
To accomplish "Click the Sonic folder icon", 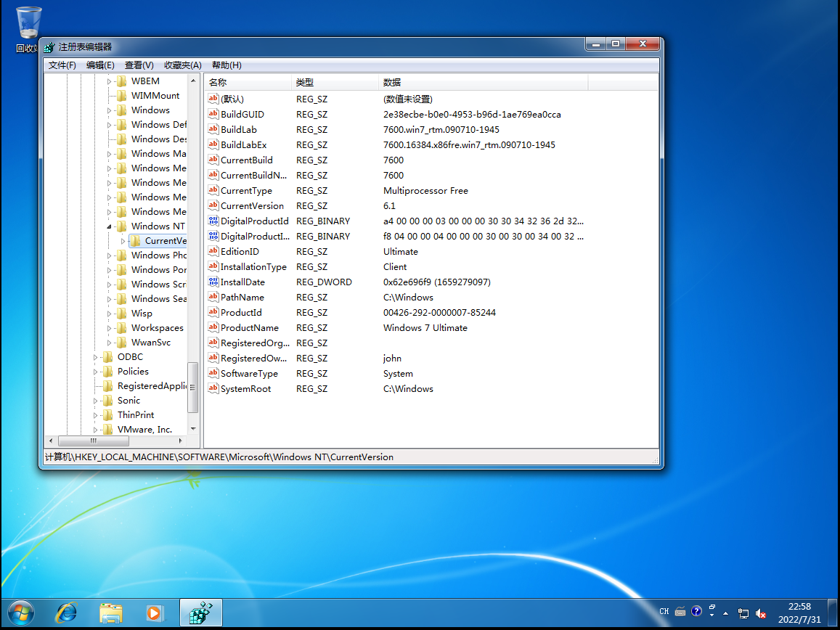I will tap(107, 400).
